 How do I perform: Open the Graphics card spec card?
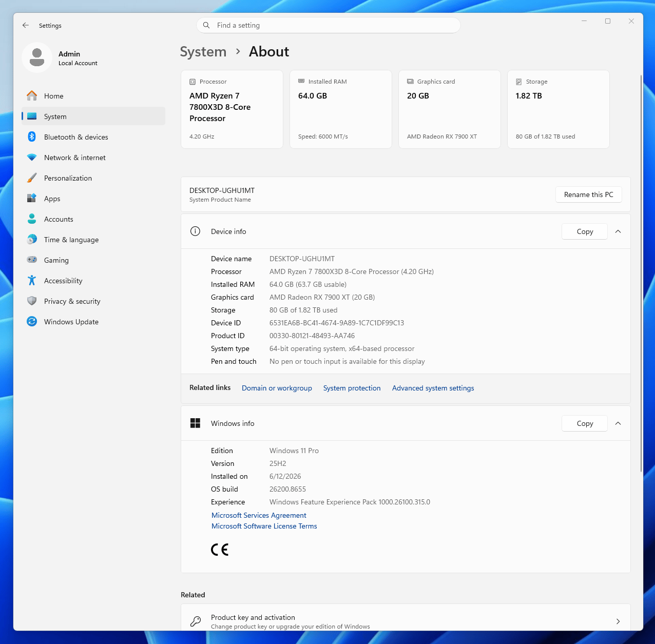(x=450, y=109)
